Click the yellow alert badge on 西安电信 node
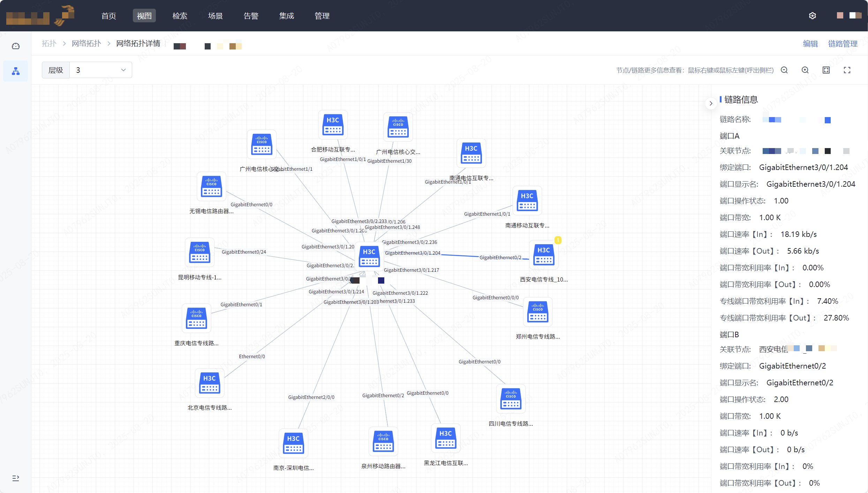This screenshot has width=868, height=493. point(558,240)
